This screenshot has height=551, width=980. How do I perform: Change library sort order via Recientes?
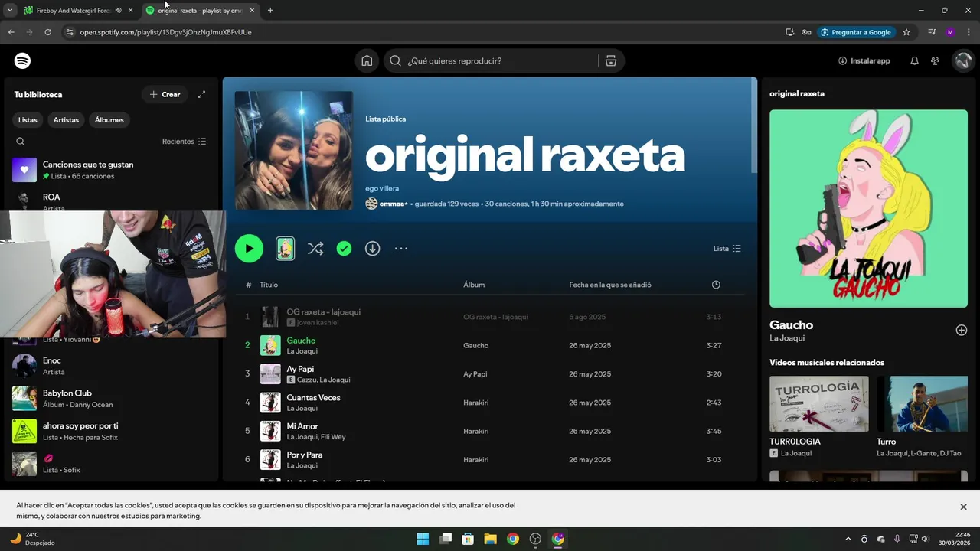tap(184, 142)
